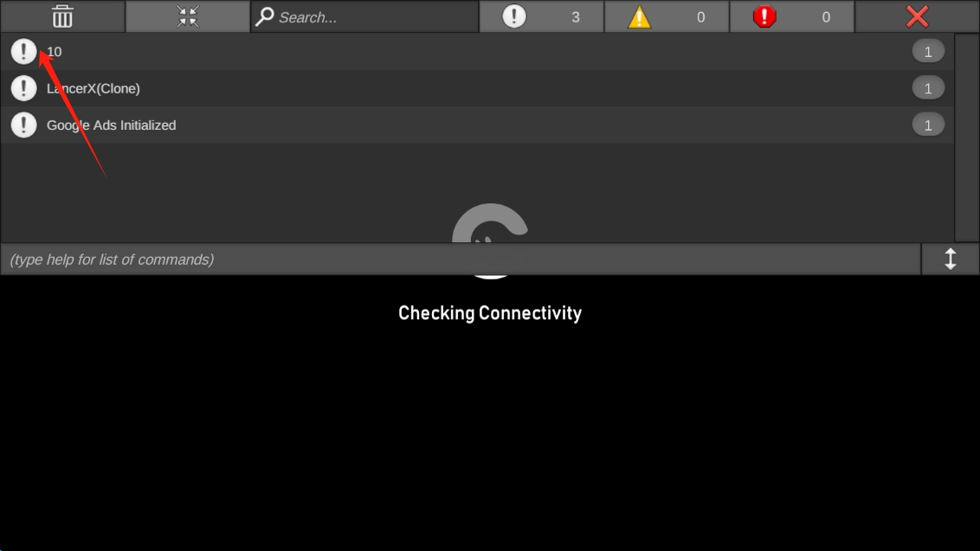980x551 pixels.
Task: Close the console with the red X
Action: click(x=917, y=16)
